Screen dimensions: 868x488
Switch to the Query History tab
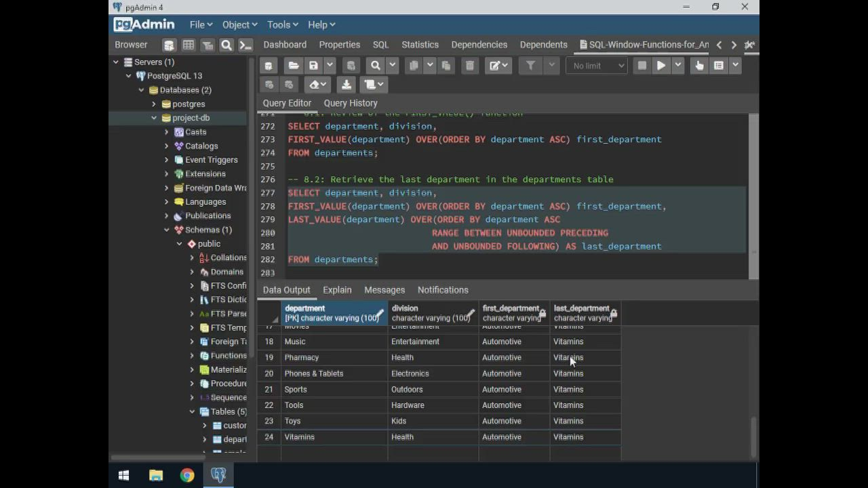[350, 103]
